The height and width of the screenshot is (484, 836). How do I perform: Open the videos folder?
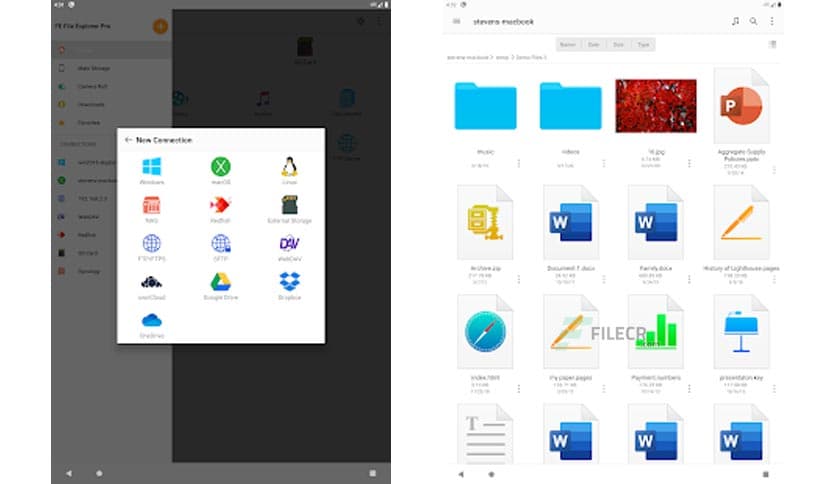tap(570, 106)
